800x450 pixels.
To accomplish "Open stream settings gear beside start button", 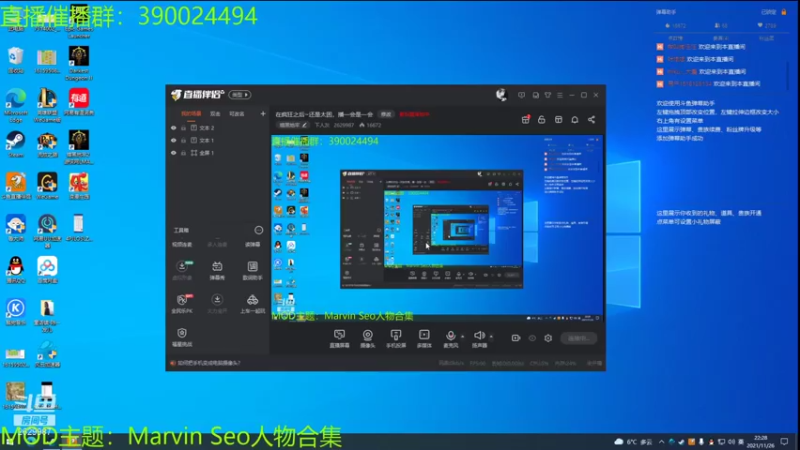I will coord(548,338).
